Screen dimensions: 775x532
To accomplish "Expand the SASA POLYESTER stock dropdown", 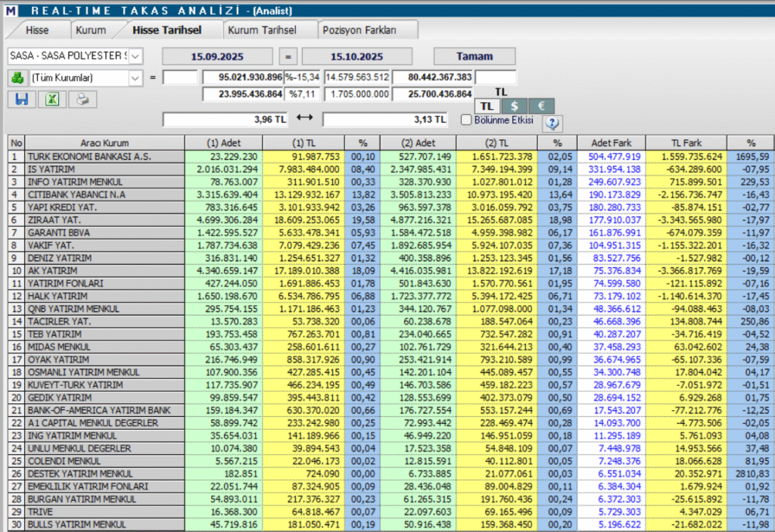I will click(135, 56).
